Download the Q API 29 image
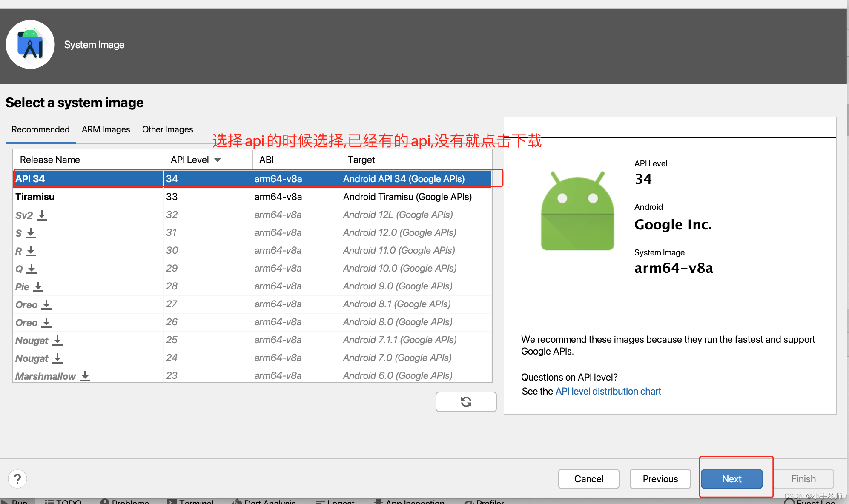 (x=32, y=269)
